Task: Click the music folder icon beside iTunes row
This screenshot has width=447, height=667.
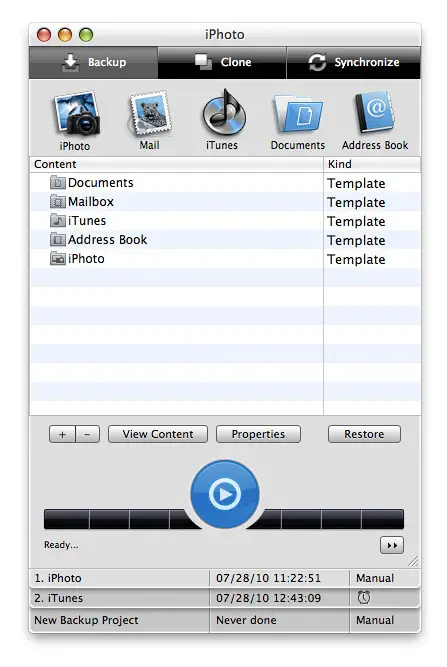Action: [58, 221]
